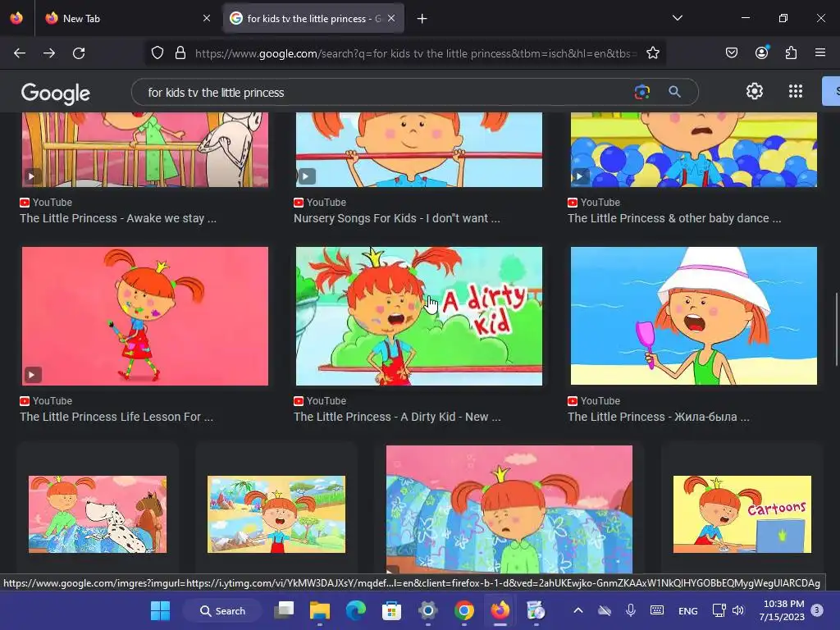Viewport: 840px width, 630px height.
Task: Open 'The Little Princess & other baby dance' link
Action: (674, 218)
